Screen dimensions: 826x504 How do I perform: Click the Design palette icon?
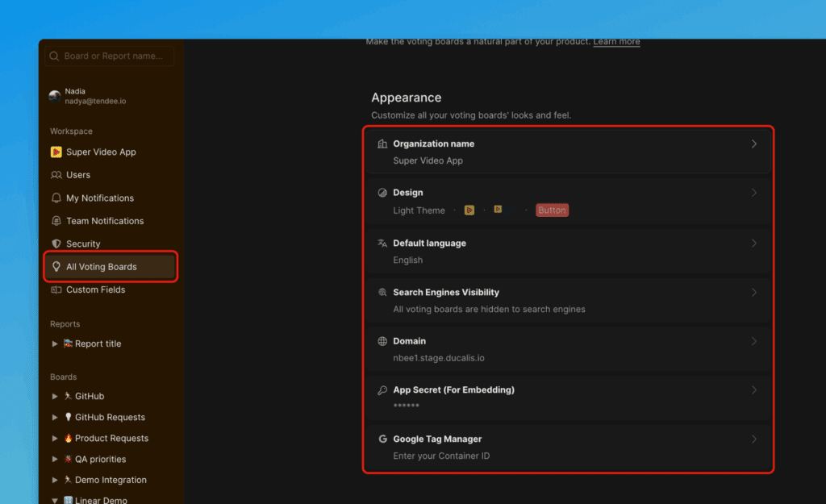pyautogui.click(x=382, y=193)
